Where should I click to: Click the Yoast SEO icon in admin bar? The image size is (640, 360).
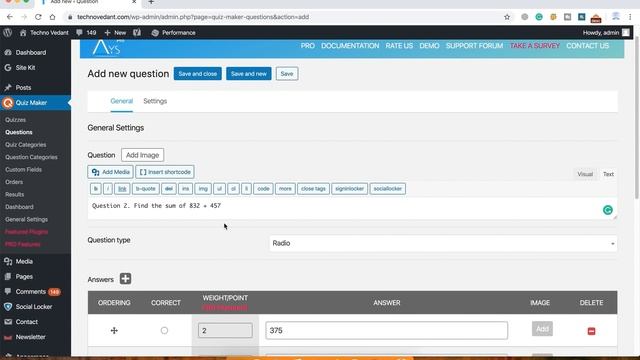(137, 33)
